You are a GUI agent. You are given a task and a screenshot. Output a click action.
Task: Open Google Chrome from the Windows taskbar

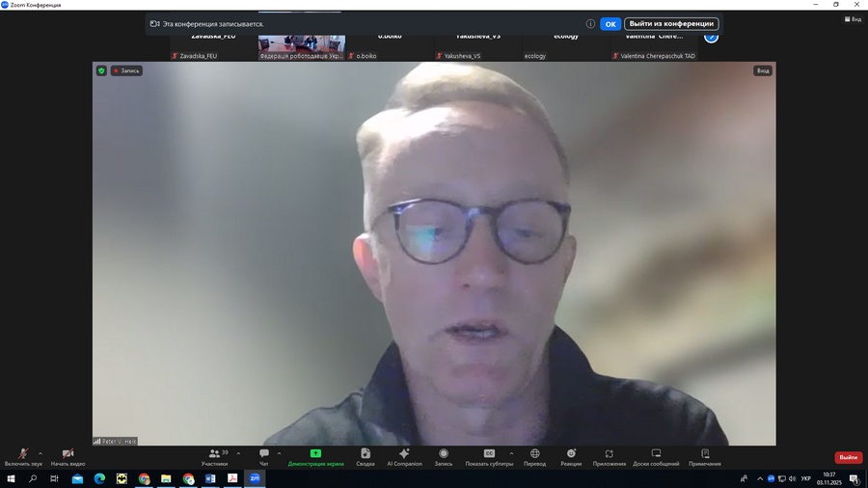coord(144,478)
